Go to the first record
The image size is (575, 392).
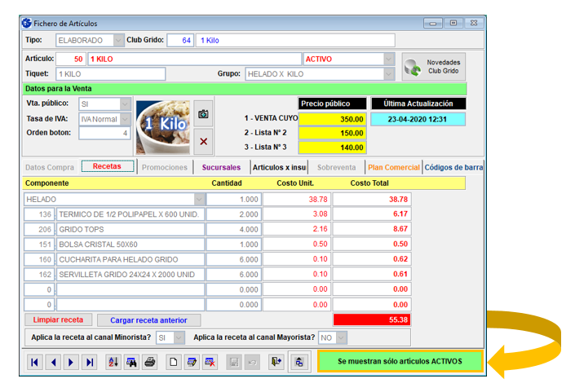[35, 362]
